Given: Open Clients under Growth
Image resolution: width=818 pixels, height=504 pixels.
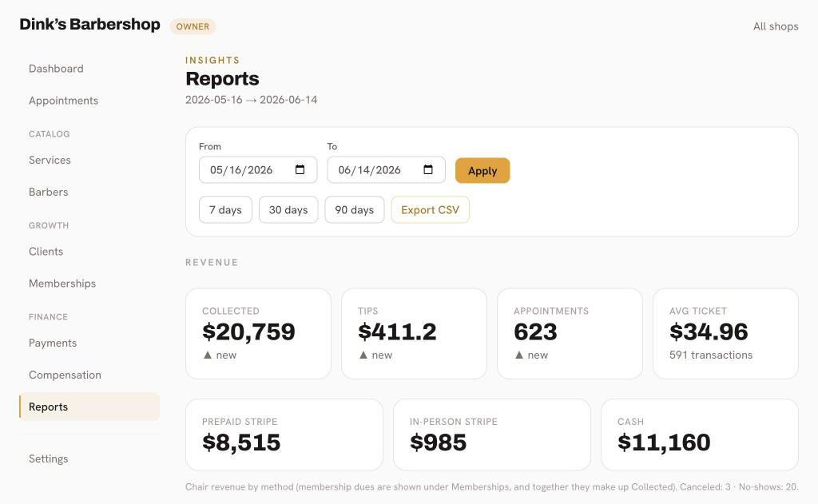Looking at the screenshot, I should click(x=46, y=251).
